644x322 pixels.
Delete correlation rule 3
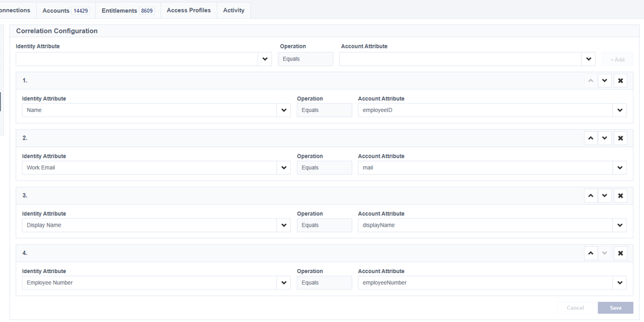click(x=620, y=196)
